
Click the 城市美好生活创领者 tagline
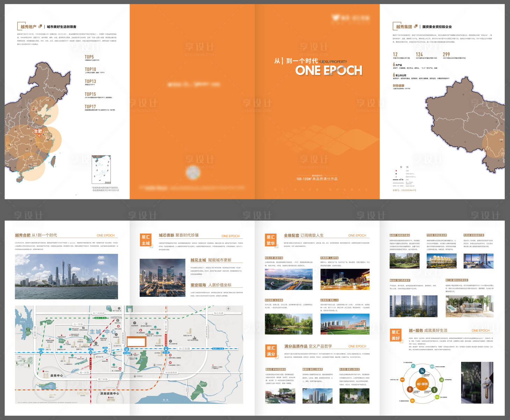point(61,27)
